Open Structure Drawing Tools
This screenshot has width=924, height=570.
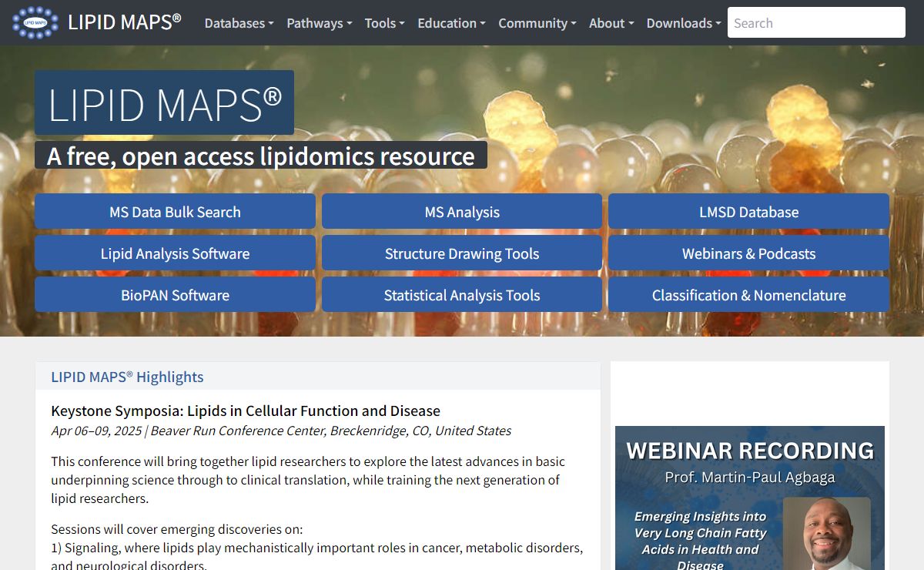[462, 253]
